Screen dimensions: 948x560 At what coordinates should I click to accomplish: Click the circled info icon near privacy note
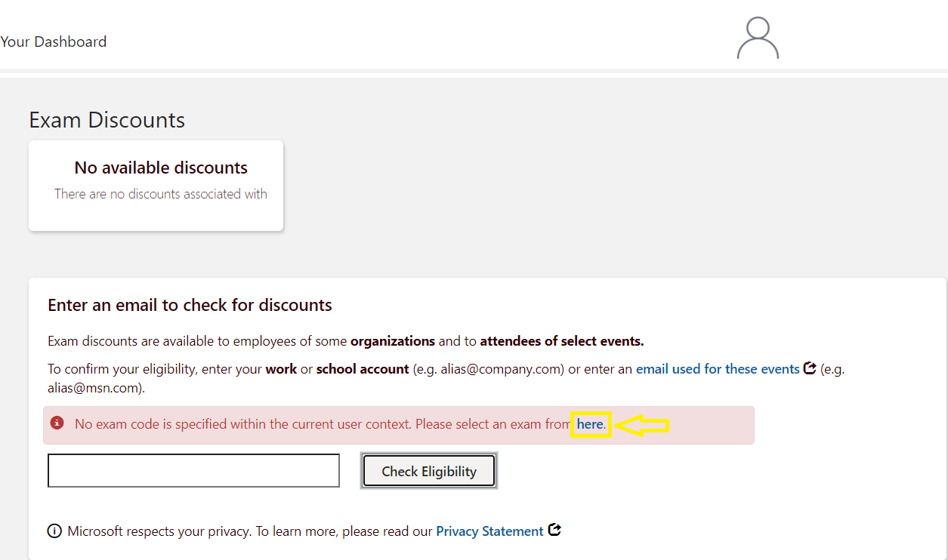click(54, 531)
